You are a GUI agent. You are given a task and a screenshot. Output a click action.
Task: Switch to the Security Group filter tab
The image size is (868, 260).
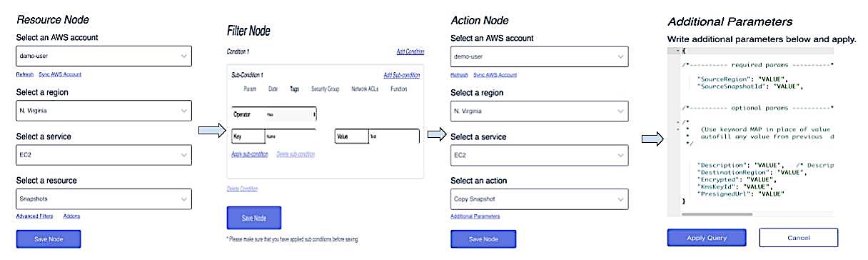pyautogui.click(x=325, y=89)
